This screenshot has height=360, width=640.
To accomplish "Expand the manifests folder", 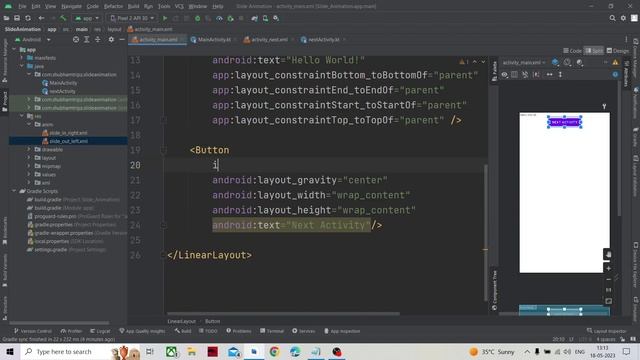I will click(x=22, y=58).
